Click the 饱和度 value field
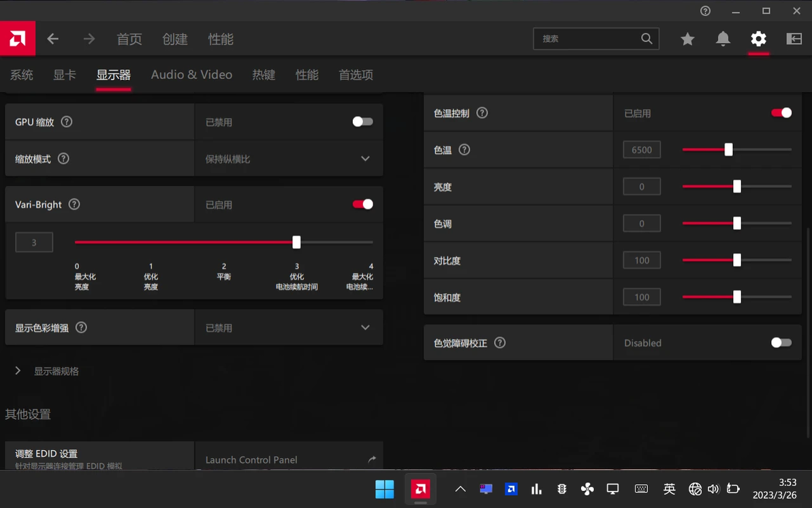The image size is (812, 508). point(642,297)
